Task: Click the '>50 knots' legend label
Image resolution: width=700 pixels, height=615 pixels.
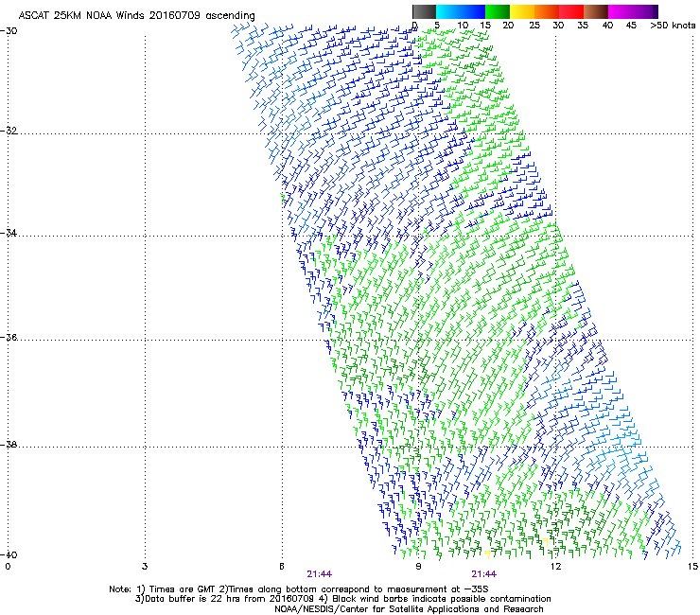Action: coord(673,26)
